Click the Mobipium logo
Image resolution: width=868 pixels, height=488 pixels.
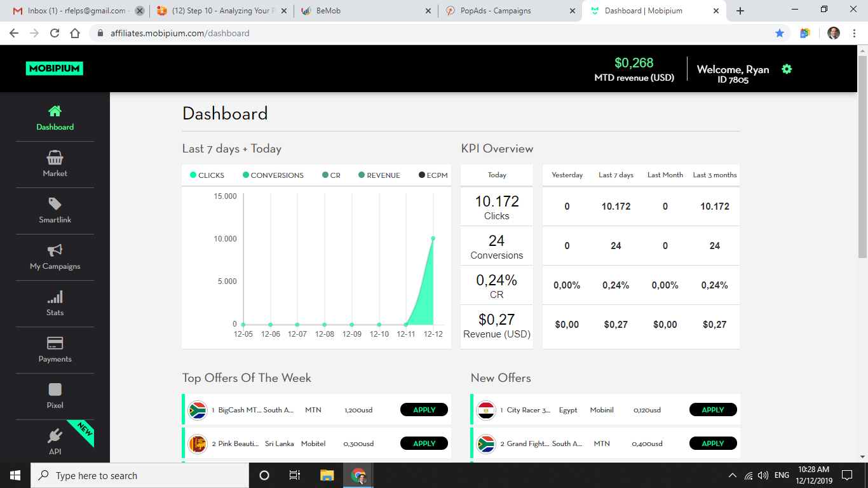point(55,69)
